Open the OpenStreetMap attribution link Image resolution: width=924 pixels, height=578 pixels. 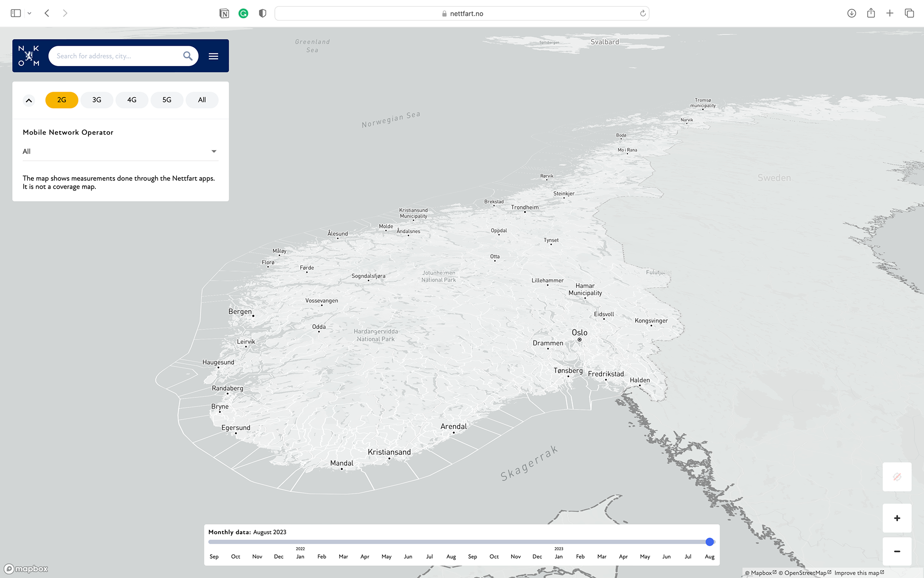[x=805, y=573]
